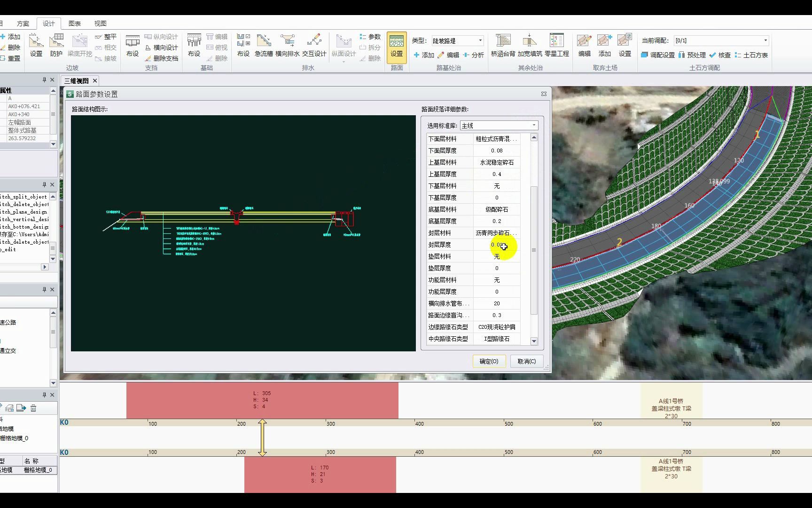
Task: Toggle auto-hide on the ditch objects panel
Action: click(45, 184)
